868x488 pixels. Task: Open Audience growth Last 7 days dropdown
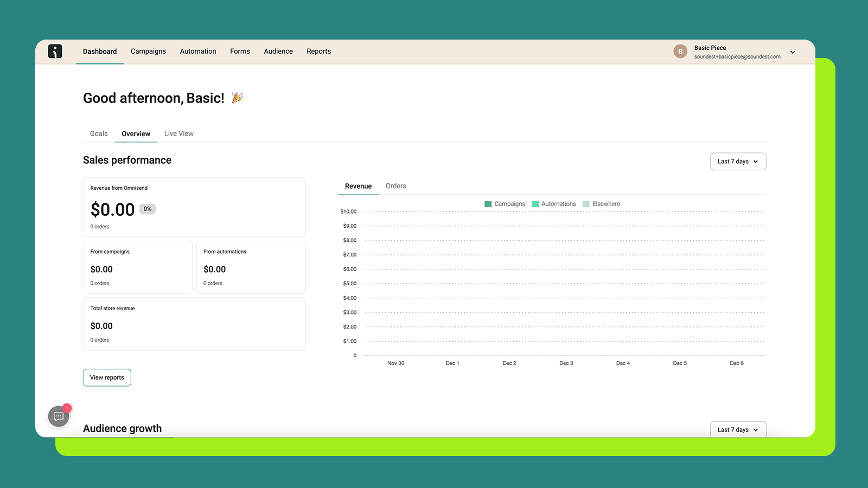point(738,429)
